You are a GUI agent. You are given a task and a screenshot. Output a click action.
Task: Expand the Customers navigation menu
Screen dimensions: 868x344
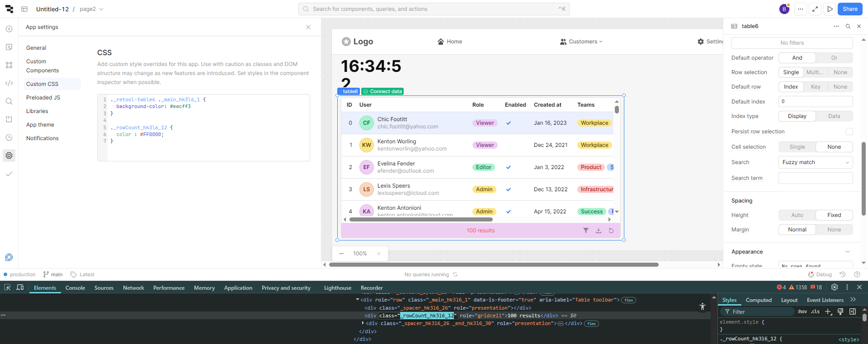pyautogui.click(x=581, y=42)
